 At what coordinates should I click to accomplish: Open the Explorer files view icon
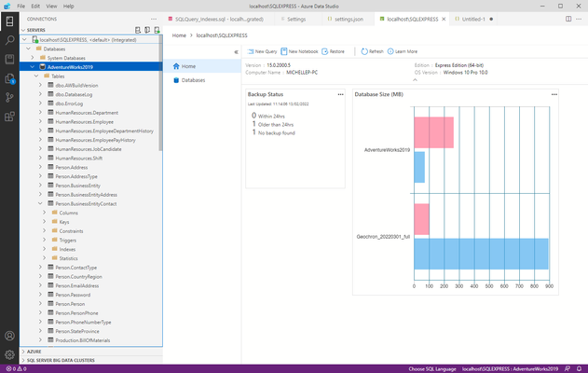coord(9,78)
